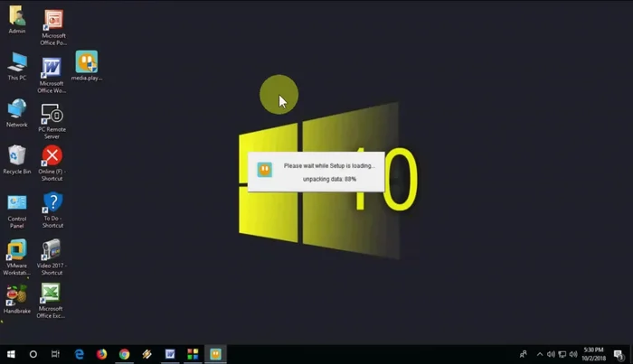
Task: Select the Online (F) shortcut icon
Action: coord(52,163)
